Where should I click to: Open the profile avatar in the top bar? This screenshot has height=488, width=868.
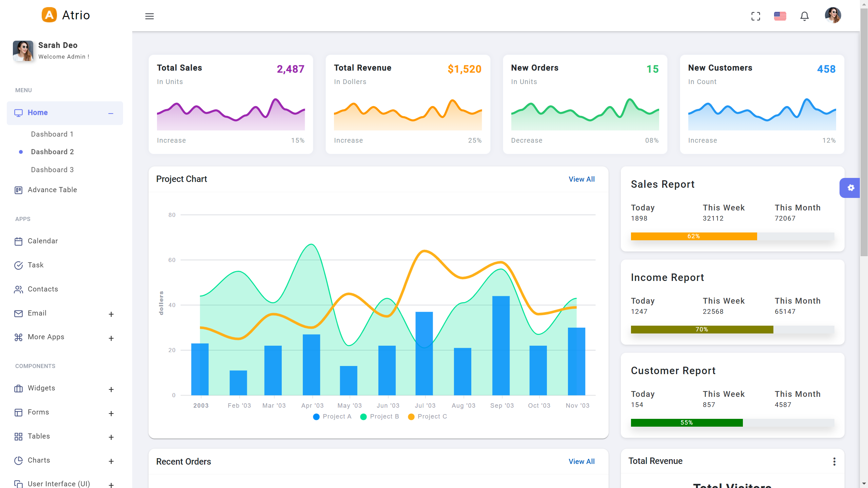coord(833,15)
